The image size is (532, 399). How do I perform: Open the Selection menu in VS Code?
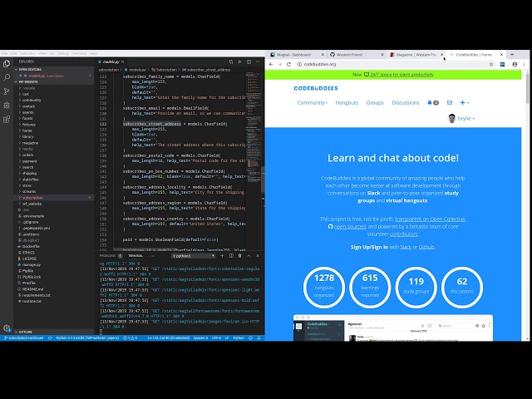point(27,53)
